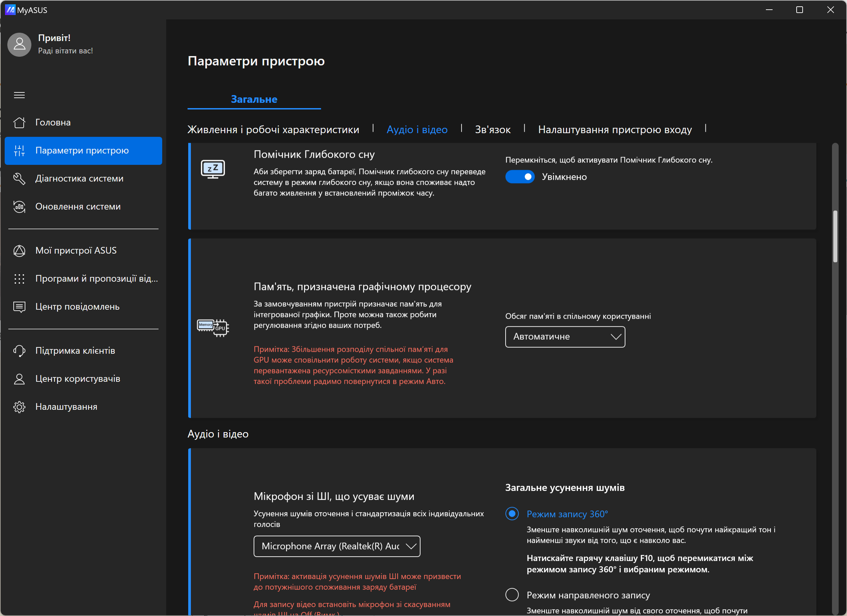The height and width of the screenshot is (616, 847).
Task: Open Програми й пропозиції від... item
Action: pyautogui.click(x=83, y=279)
